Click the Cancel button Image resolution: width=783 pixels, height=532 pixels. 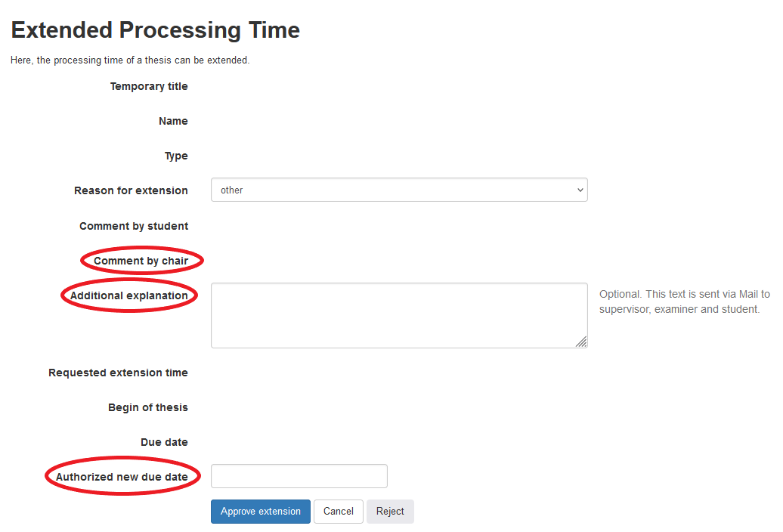(338, 512)
